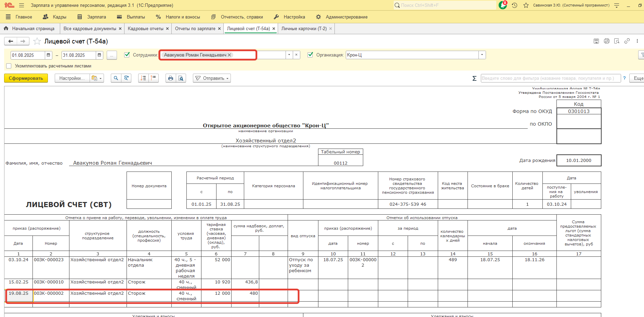The height and width of the screenshot is (317, 644).
Task: Click the find magnifier icon in toolbar
Action: 116,78
